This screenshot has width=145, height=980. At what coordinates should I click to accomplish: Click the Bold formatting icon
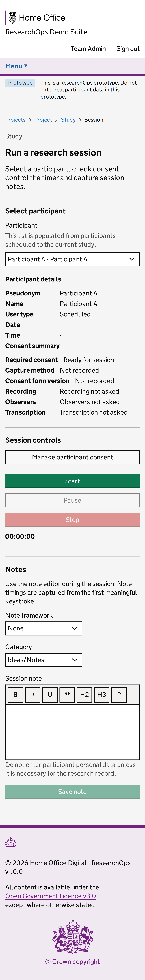click(15, 694)
